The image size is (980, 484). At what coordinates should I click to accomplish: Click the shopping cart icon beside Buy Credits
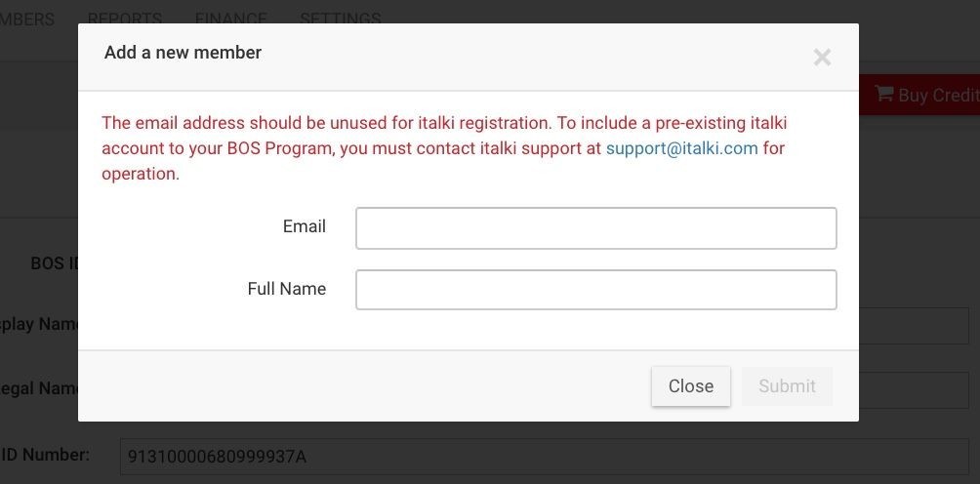tap(883, 94)
